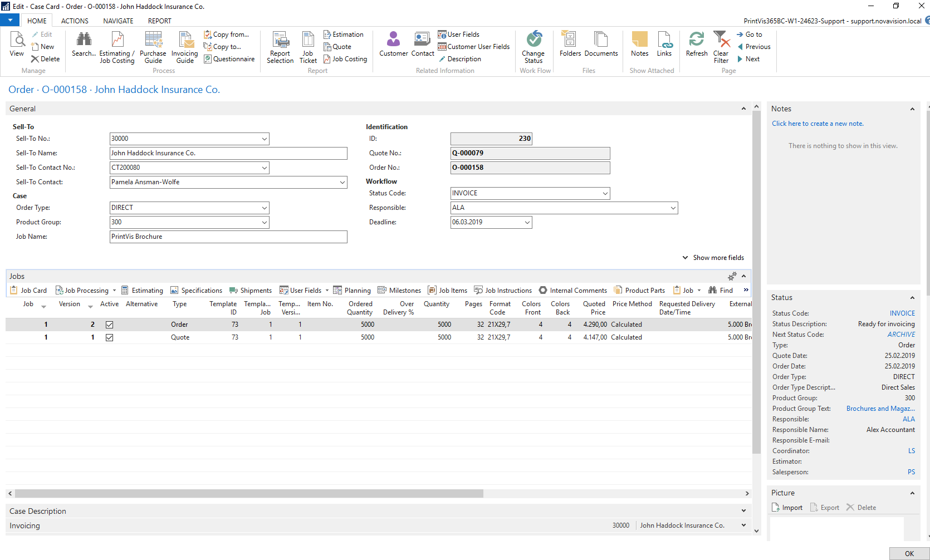The image size is (930, 560).
Task: Open Sell-To No. dropdown
Action: [x=265, y=139]
